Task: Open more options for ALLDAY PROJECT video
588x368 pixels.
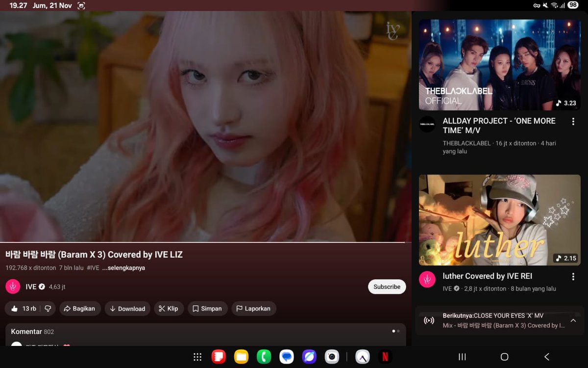Action: click(573, 121)
